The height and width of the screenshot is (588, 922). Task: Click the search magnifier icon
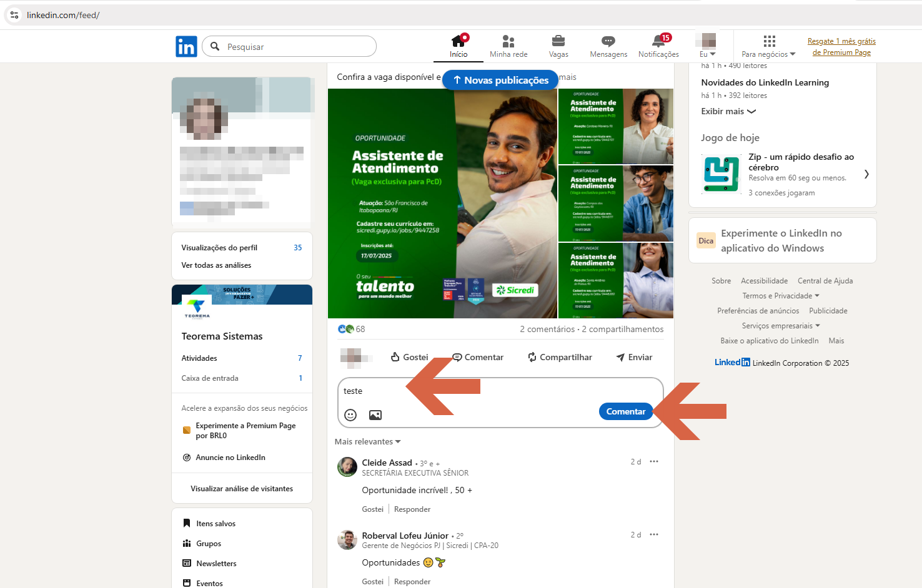215,46
